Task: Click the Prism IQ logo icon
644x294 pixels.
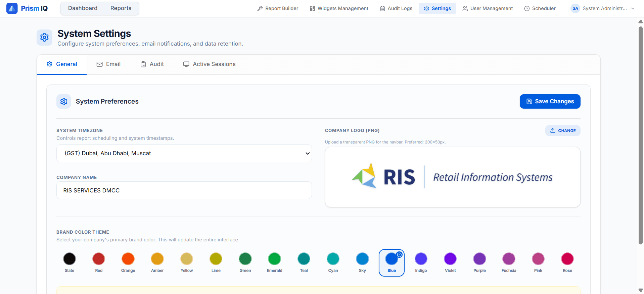Action: point(12,8)
